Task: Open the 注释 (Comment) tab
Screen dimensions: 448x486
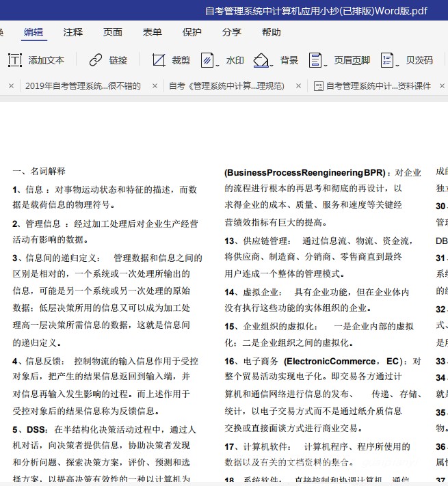Action: point(73,32)
